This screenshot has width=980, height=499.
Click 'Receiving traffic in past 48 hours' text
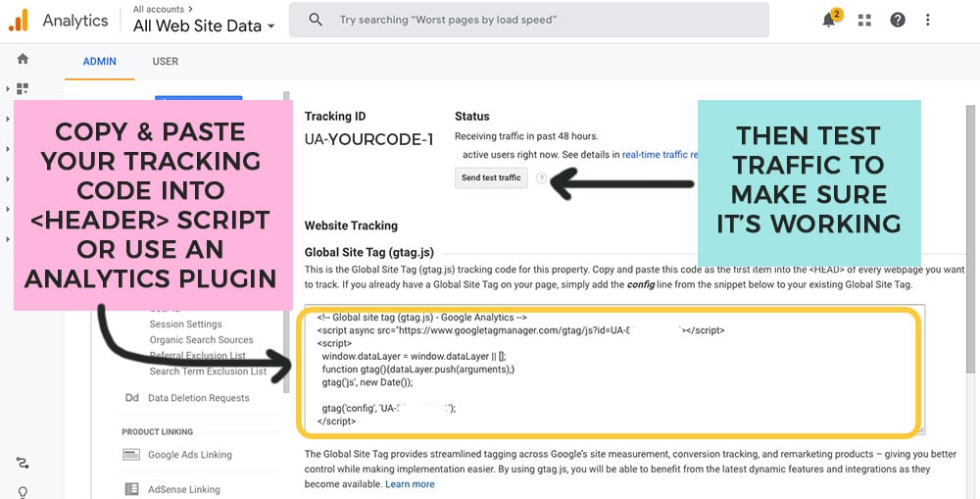coord(526,136)
